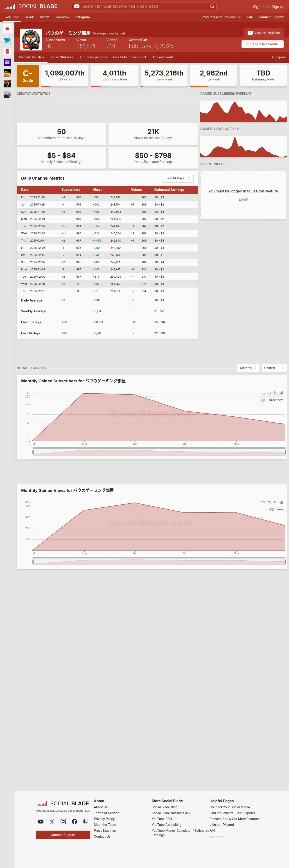Click the left handle of subscribers chart zoom slider
This screenshot has height=868, width=289.
(x=33, y=452)
